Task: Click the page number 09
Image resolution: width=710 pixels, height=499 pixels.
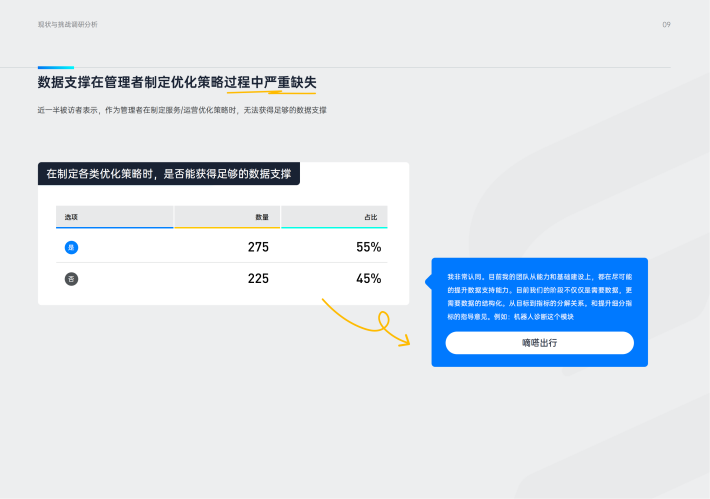Action: [x=666, y=24]
